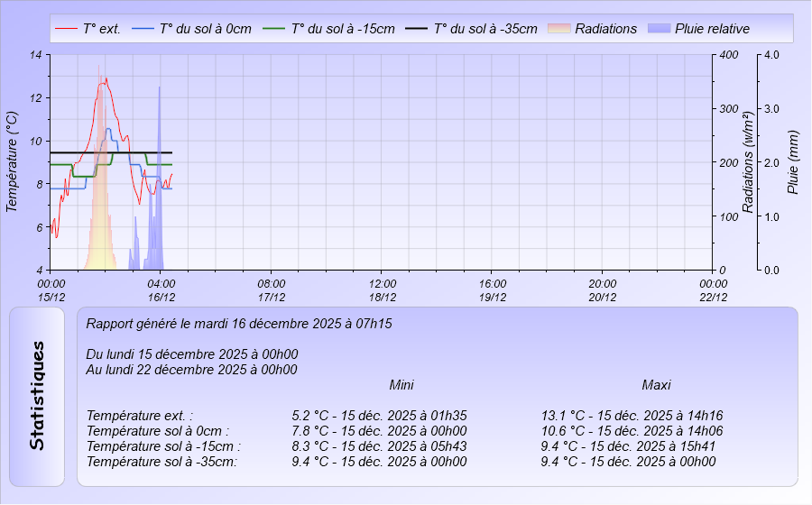Image resolution: width=812 pixels, height=505 pixels.
Task: Click the red T° ext. legend line
Action: point(66,29)
